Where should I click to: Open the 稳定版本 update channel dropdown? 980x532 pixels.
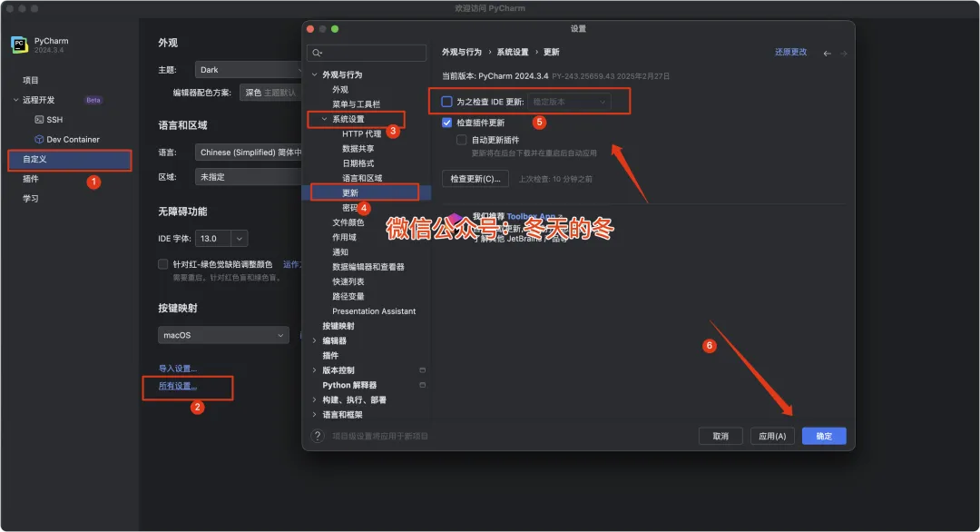click(569, 102)
